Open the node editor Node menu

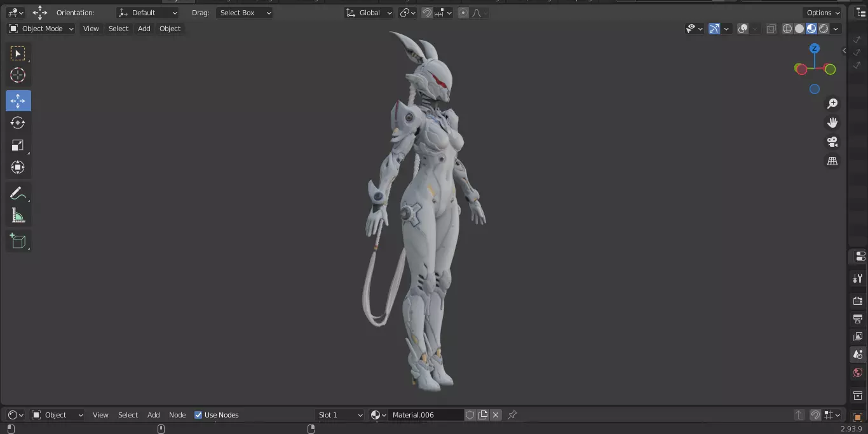tap(177, 415)
